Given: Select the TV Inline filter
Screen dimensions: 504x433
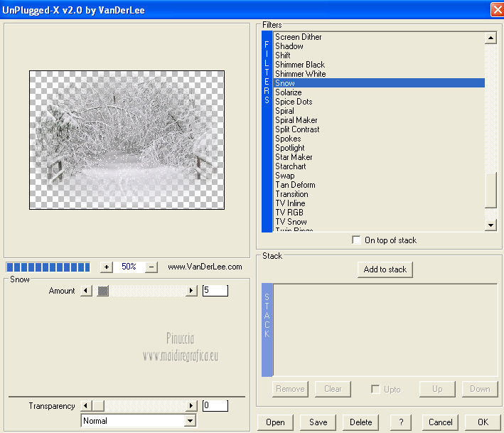Looking at the screenshot, I should pyautogui.click(x=379, y=203).
